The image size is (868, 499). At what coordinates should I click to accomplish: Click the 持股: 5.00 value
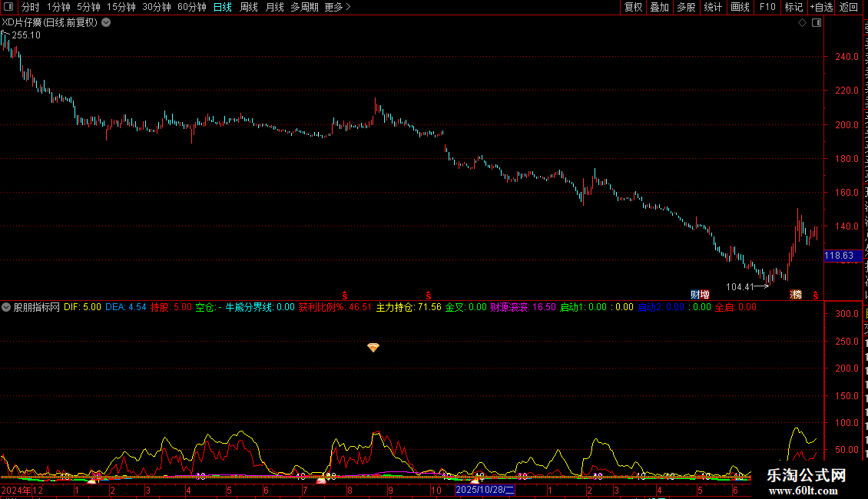point(171,307)
